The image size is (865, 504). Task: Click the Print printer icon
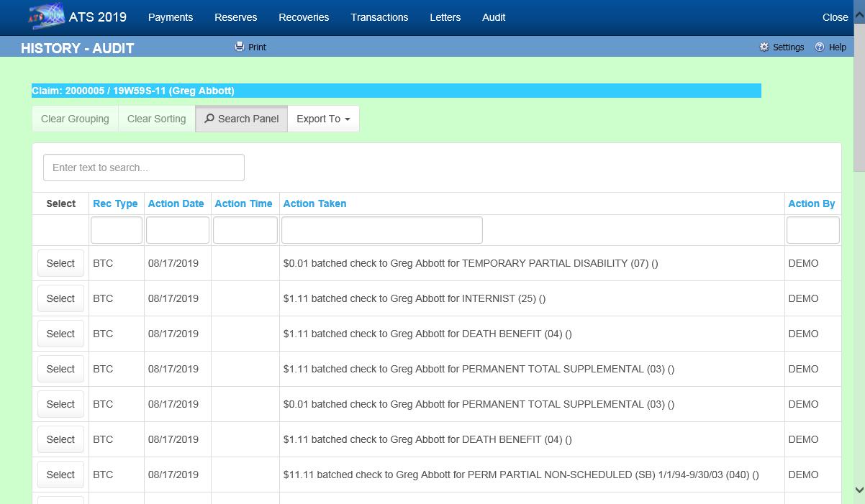(240, 47)
